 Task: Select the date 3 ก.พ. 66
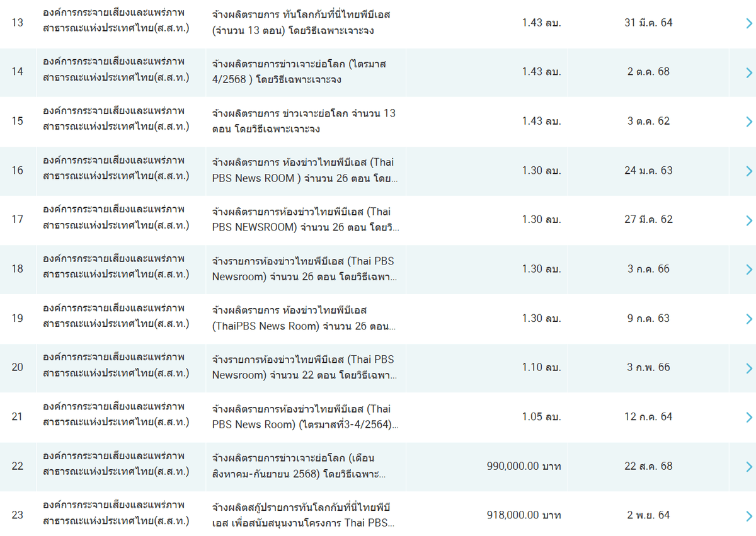point(648,367)
